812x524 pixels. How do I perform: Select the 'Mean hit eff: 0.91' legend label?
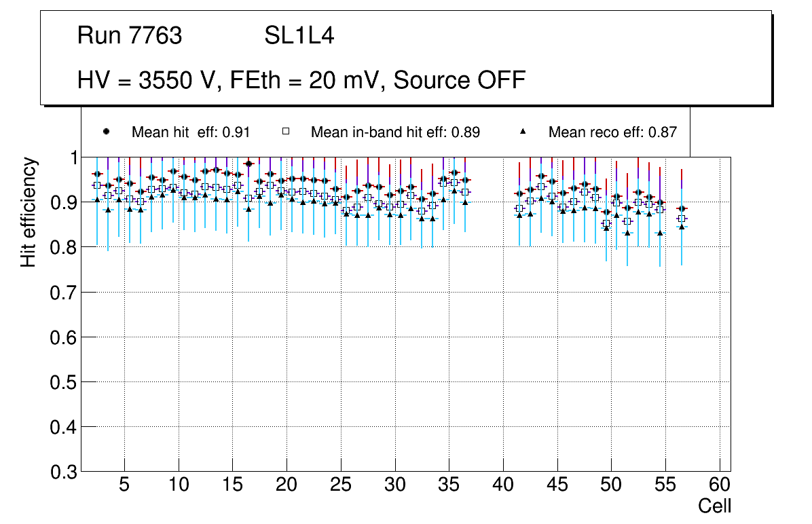pyautogui.click(x=191, y=132)
